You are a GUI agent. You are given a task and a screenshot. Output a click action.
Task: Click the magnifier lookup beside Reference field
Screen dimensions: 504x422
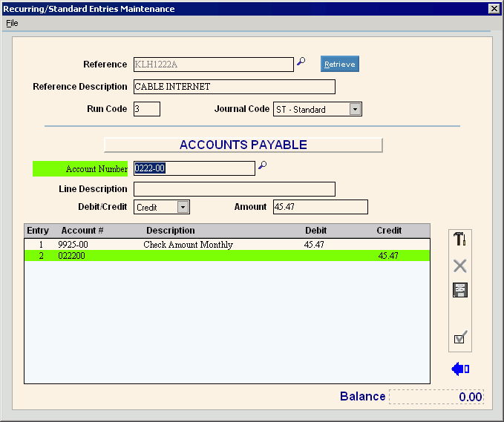tap(301, 62)
